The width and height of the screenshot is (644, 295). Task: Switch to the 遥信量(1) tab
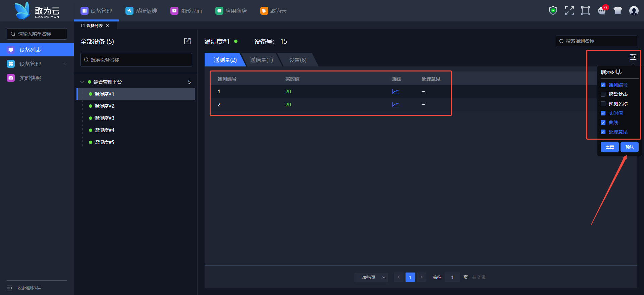tap(262, 60)
